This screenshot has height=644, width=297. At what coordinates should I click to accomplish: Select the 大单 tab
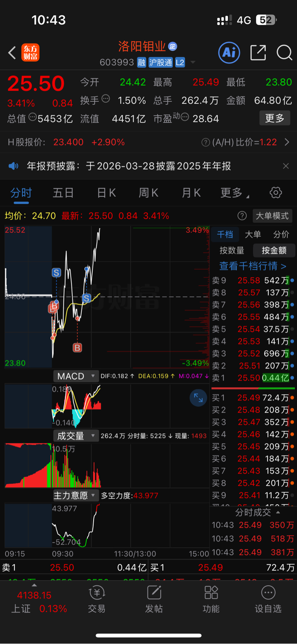(x=253, y=234)
